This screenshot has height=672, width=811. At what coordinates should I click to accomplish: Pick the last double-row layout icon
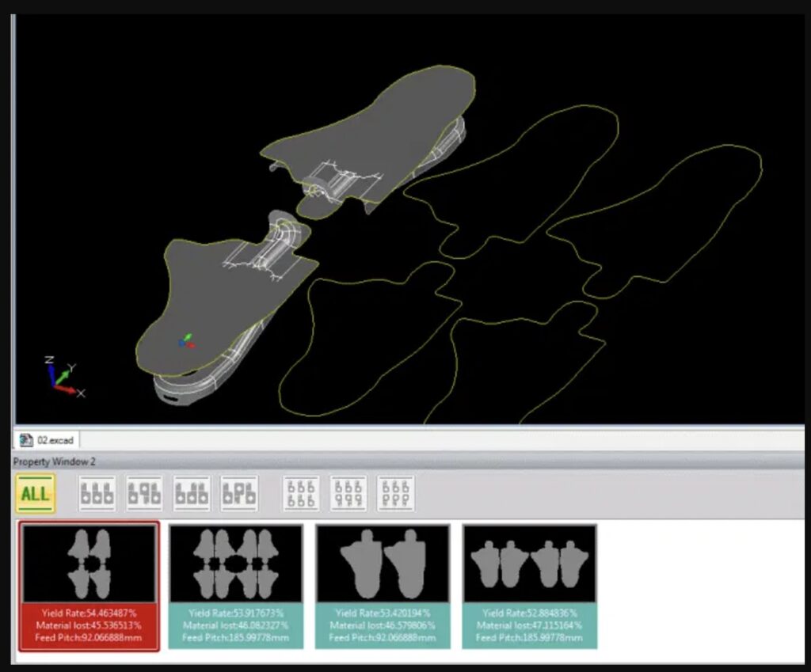pos(396,494)
